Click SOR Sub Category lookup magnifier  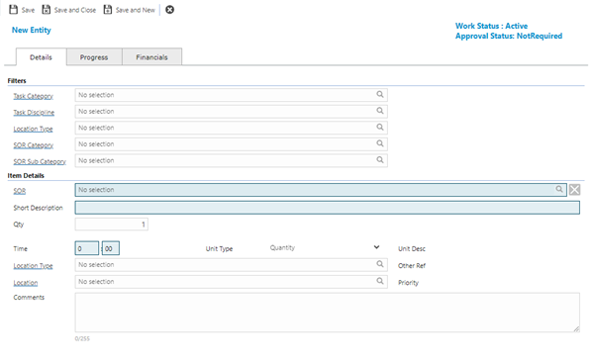point(380,159)
